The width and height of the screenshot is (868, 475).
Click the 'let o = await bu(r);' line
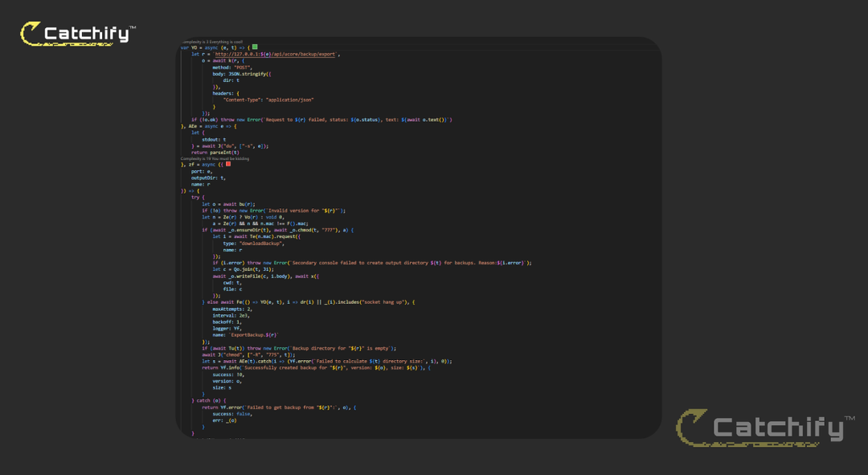coord(228,204)
